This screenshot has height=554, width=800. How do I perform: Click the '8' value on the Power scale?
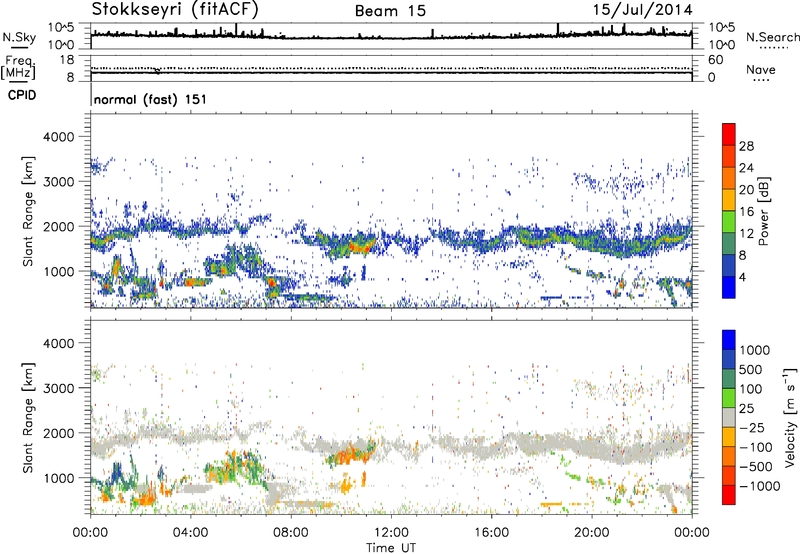tap(743, 256)
